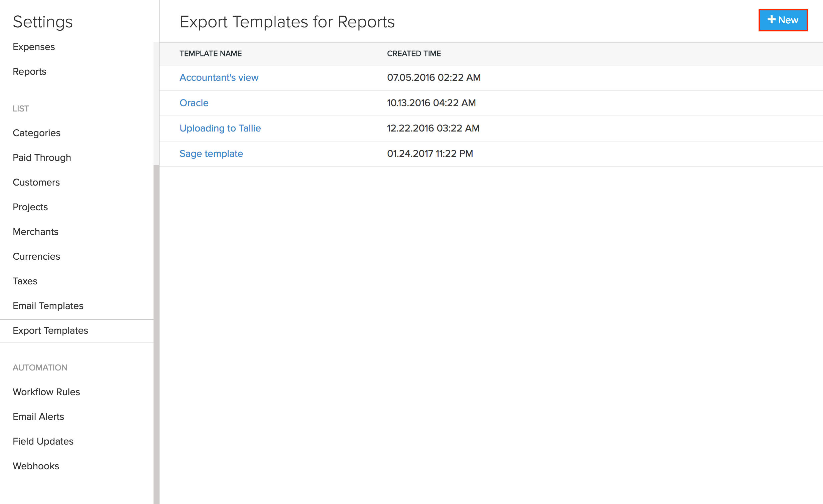The image size is (823, 504).
Task: Open Merchants list settings
Action: (x=35, y=232)
